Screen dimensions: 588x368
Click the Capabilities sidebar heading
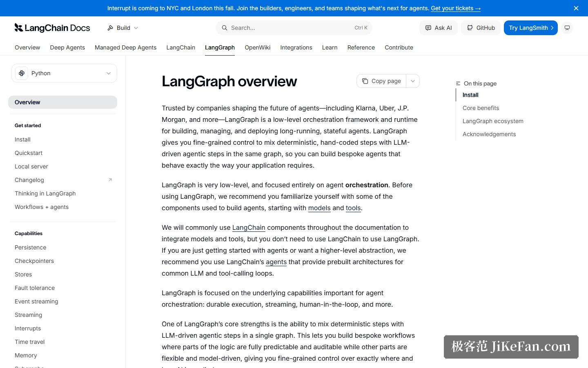[x=29, y=233]
